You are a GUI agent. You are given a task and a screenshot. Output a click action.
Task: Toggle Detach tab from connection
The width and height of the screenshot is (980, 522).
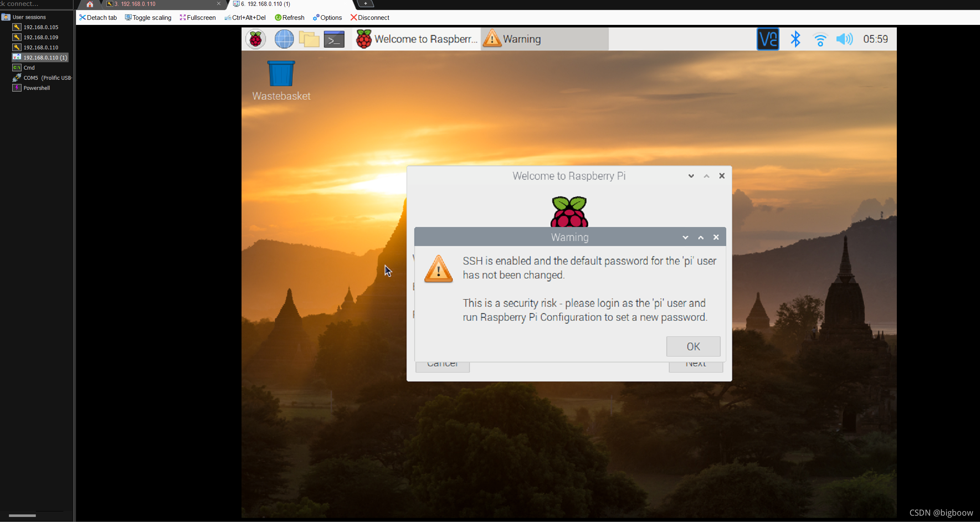tap(98, 17)
